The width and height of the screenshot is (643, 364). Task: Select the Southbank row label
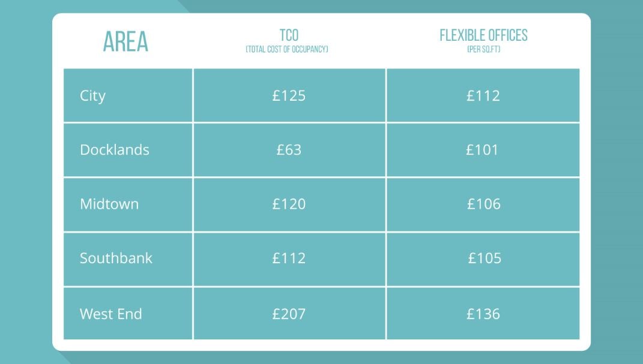[x=116, y=258]
